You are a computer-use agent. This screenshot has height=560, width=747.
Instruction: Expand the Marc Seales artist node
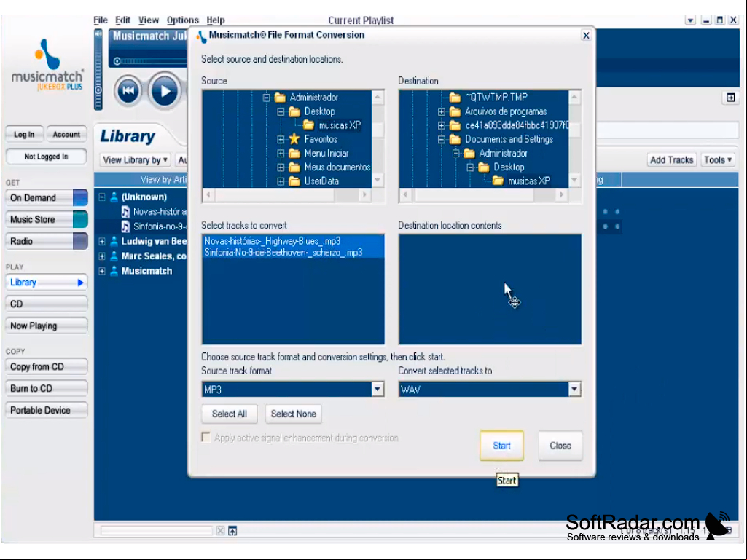102,256
